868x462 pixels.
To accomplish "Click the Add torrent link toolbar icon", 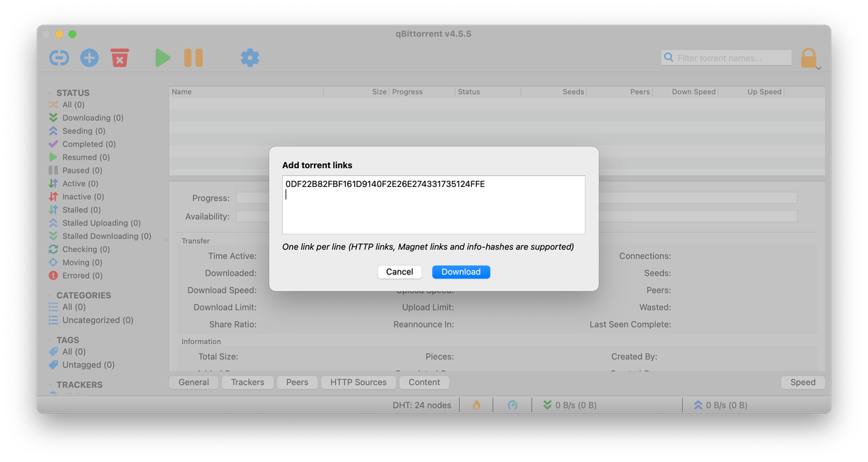I will pyautogui.click(x=59, y=58).
